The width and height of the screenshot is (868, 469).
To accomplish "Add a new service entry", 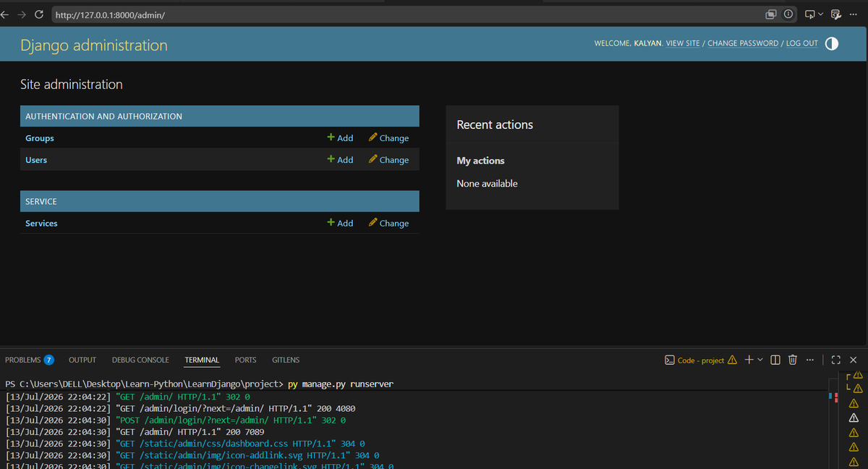I will point(340,224).
